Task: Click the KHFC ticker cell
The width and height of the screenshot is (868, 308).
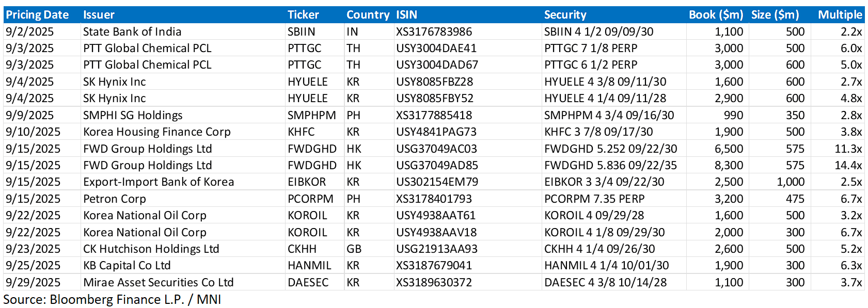Action: [x=301, y=132]
